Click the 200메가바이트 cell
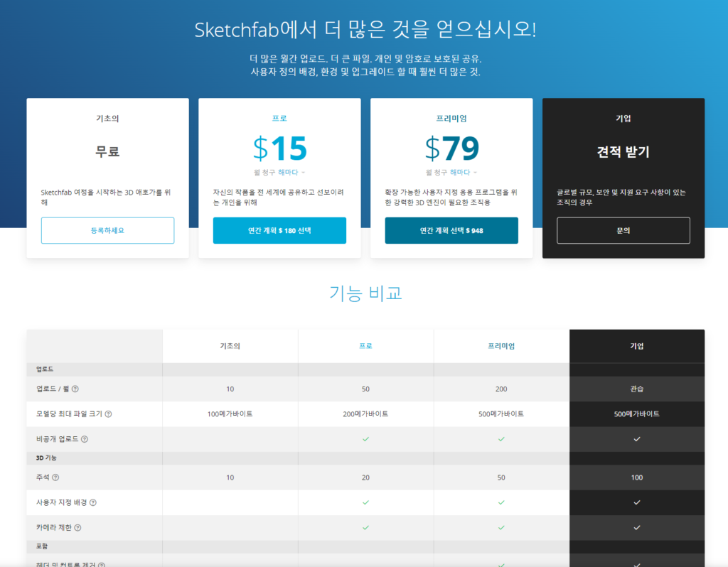 366,414
